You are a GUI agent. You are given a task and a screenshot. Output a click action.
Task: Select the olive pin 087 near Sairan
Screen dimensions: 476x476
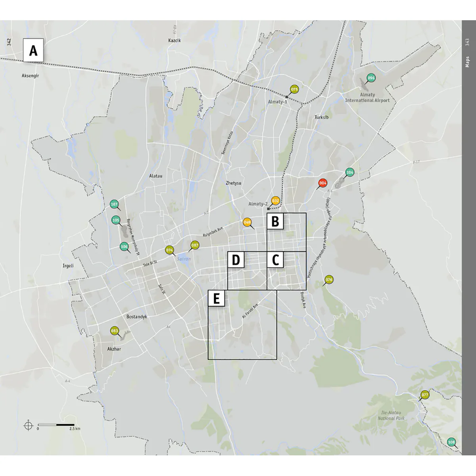195,245
